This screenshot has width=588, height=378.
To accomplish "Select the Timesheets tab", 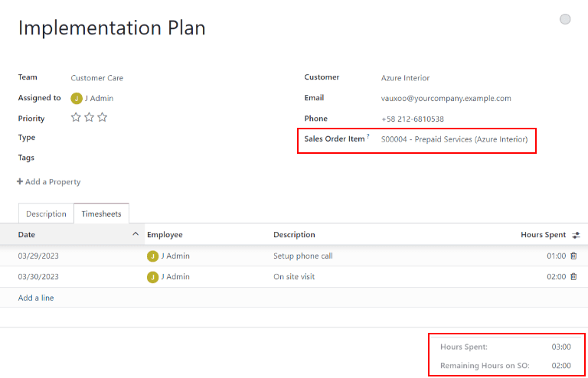I will coord(101,214).
